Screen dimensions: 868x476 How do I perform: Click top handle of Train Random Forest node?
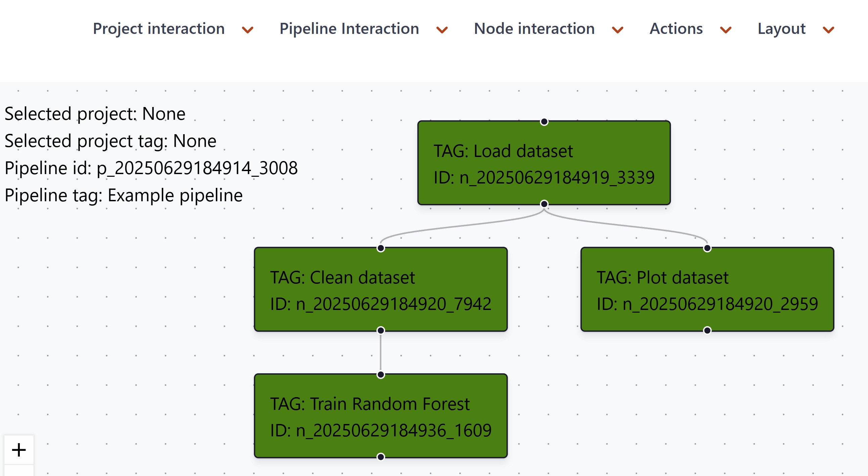click(381, 375)
